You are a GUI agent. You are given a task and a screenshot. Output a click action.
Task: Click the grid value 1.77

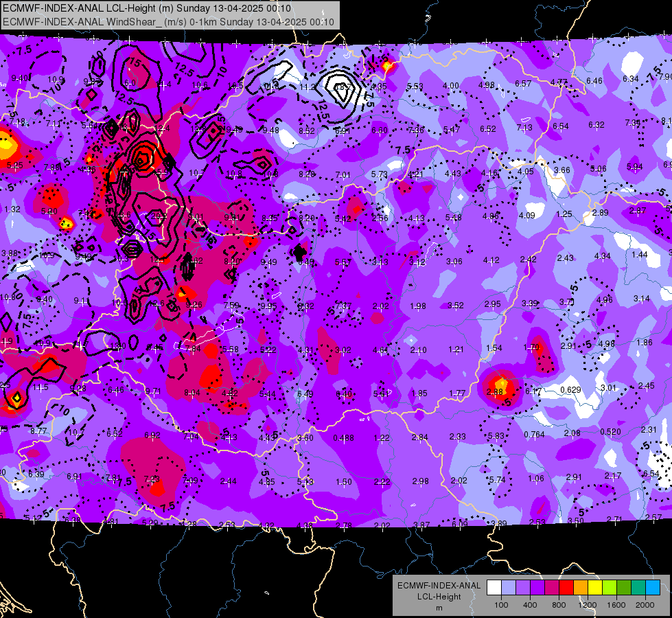pyautogui.click(x=457, y=393)
